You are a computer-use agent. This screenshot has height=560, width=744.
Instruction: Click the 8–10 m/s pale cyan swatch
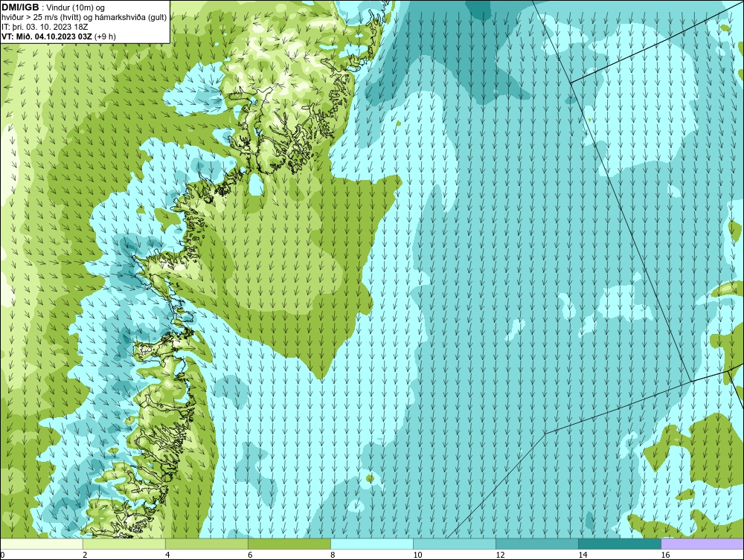click(x=372, y=544)
